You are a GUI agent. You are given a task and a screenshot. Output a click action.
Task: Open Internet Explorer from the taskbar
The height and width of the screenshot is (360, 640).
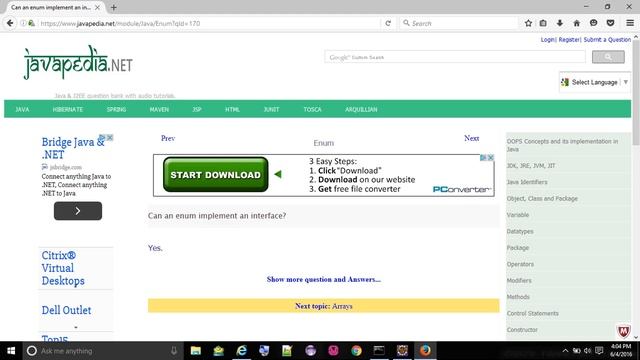click(x=241, y=351)
